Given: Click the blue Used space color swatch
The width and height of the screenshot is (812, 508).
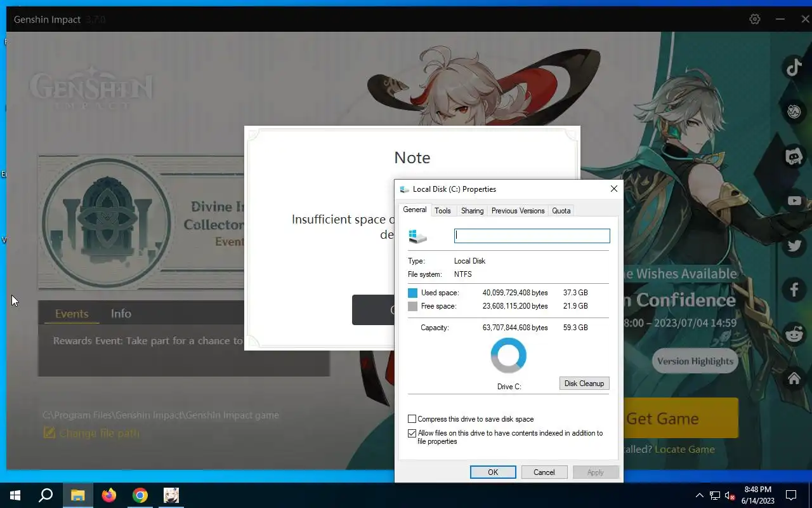Looking at the screenshot, I should point(413,293).
